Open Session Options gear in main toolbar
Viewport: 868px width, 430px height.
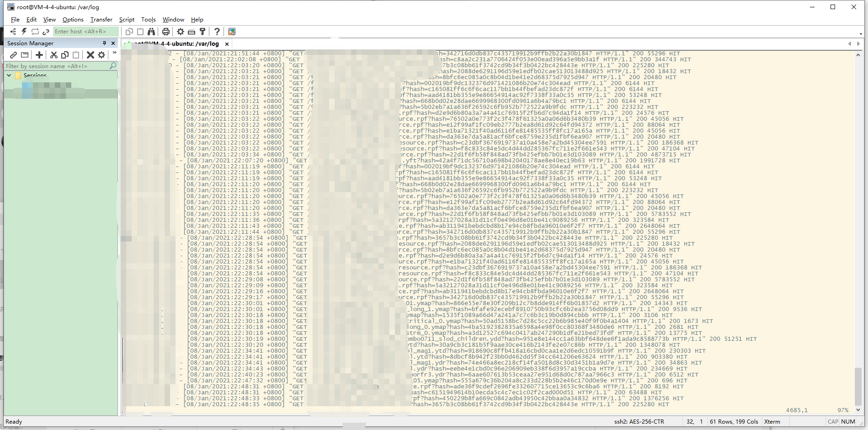[x=181, y=32]
